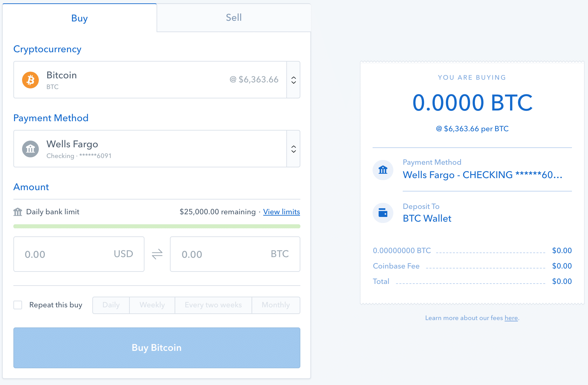Viewport: 588px width, 385px height.
Task: Expand the Bitcoin price selector chevron
Action: pos(293,80)
